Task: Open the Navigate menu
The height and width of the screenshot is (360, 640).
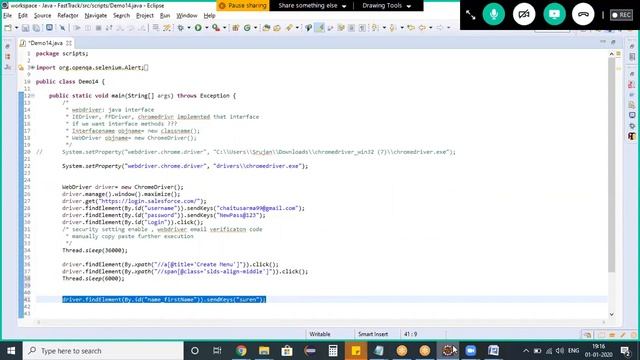Action: [x=96, y=16]
